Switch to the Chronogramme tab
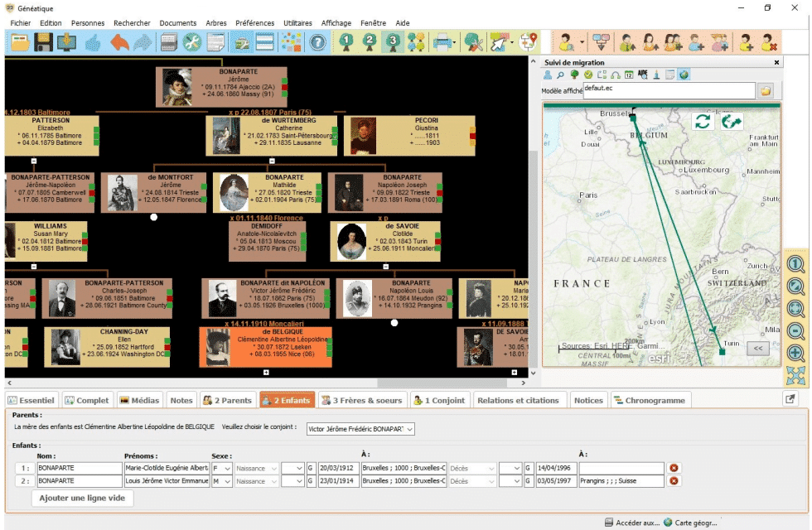 (x=649, y=400)
